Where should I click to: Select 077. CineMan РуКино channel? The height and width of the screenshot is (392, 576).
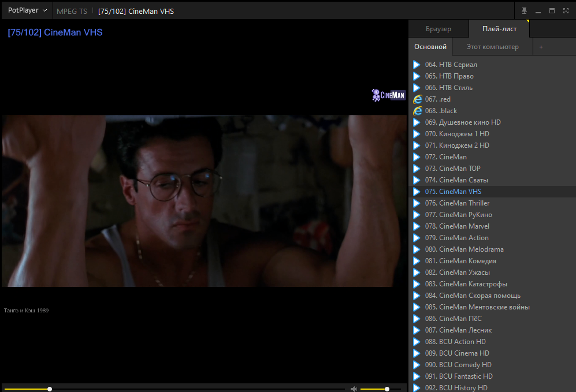[x=459, y=215]
